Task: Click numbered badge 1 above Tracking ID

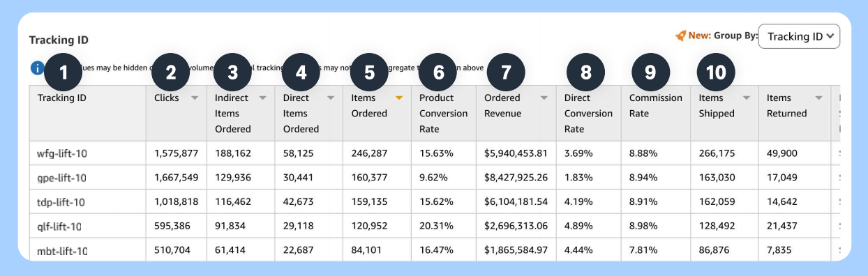Action: click(64, 71)
